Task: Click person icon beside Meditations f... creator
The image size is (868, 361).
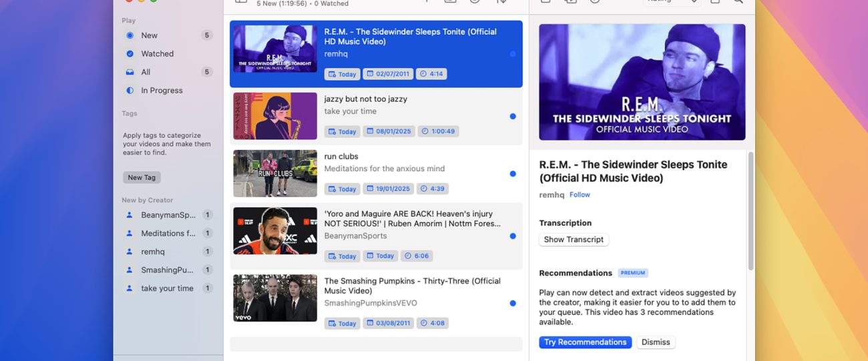Action: coord(130,233)
